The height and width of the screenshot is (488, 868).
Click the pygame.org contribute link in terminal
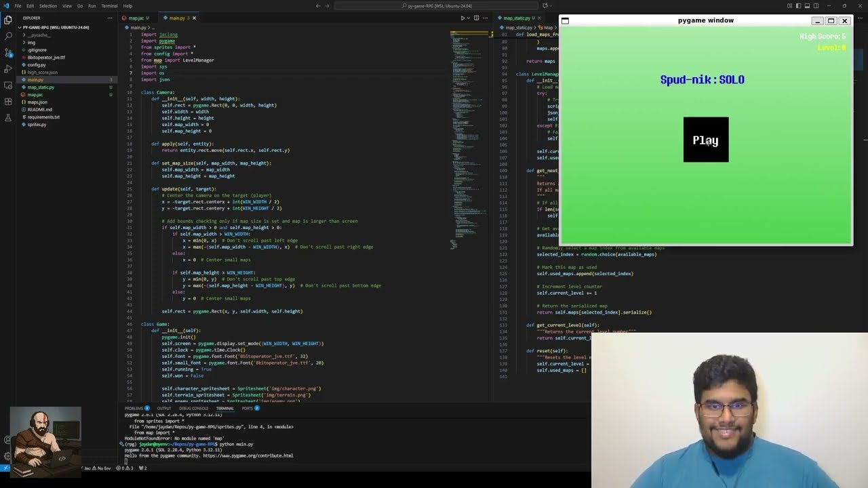click(x=248, y=455)
